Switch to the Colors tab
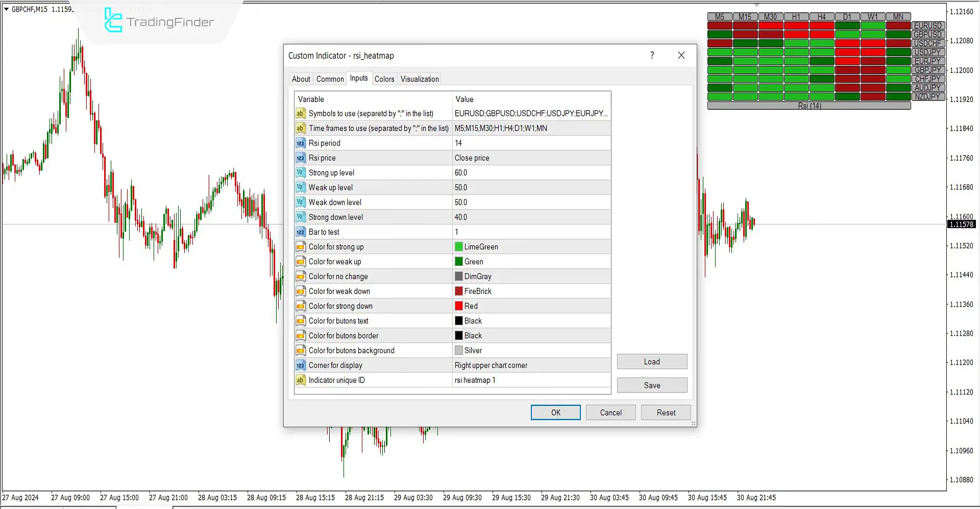This screenshot has height=509, width=980. click(x=384, y=79)
